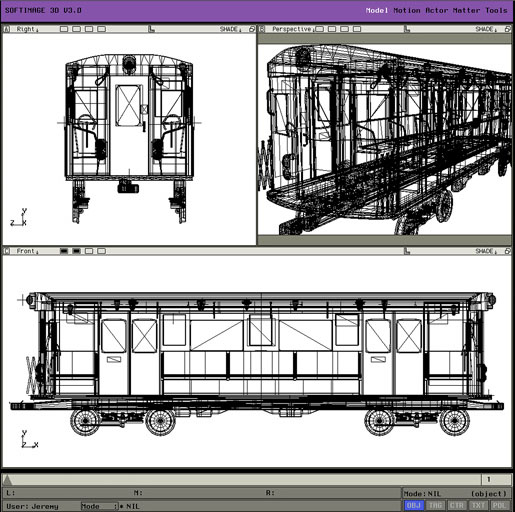The image size is (515, 512).
Task: Click the axis icon in the Front view header
Action: 407,251
